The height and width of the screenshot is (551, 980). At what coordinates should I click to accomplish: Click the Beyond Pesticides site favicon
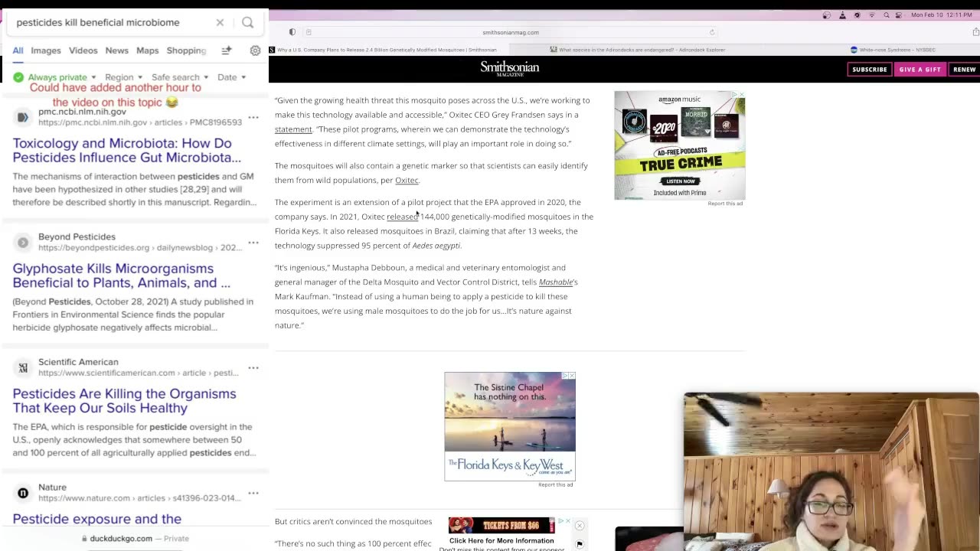point(23,243)
